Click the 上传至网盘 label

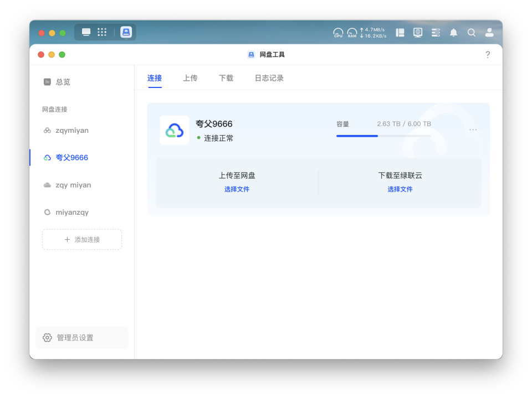[237, 175]
